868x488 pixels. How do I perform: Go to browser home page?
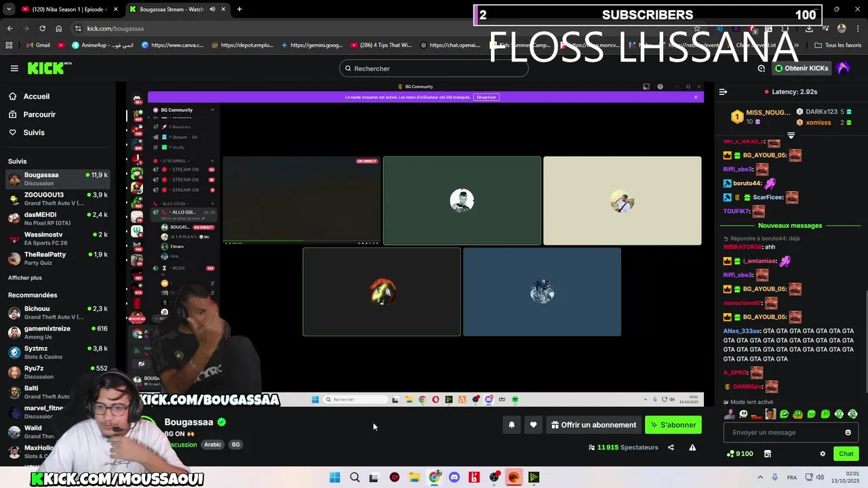[x=58, y=28]
